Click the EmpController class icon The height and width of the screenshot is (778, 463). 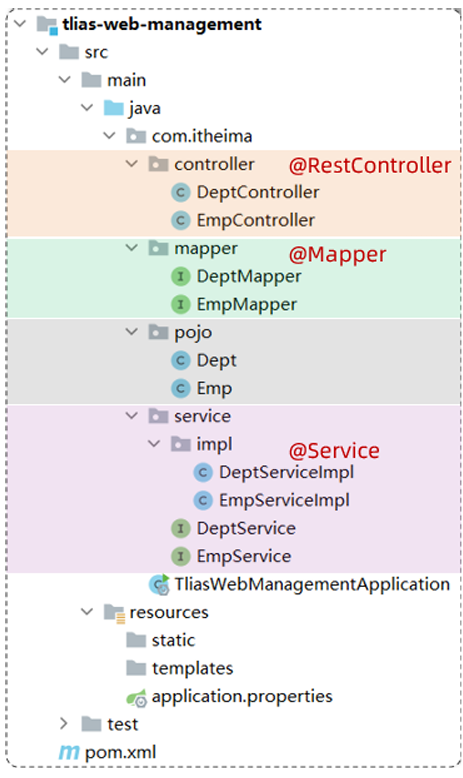click(x=181, y=220)
